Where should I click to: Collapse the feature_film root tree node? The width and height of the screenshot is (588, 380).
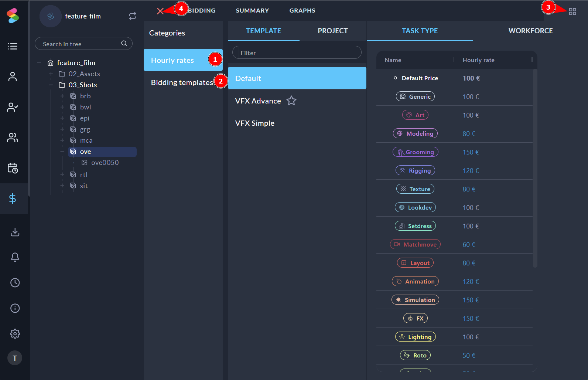click(39, 63)
